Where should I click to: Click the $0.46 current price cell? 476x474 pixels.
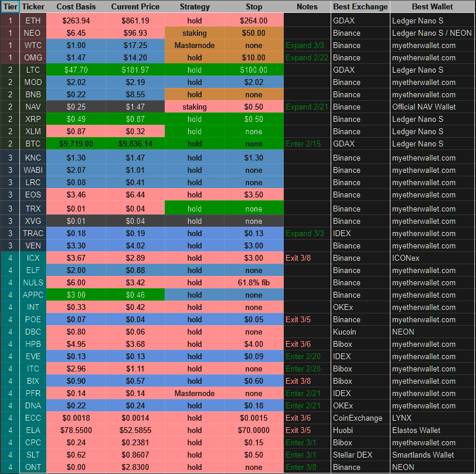pyautogui.click(x=135, y=295)
